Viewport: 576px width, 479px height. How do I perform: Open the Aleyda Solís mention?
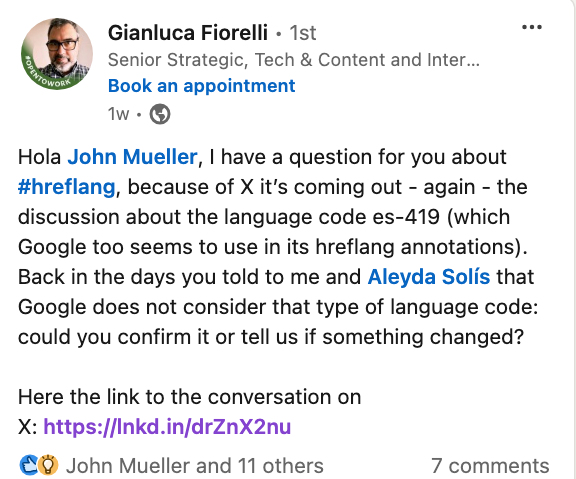429,277
